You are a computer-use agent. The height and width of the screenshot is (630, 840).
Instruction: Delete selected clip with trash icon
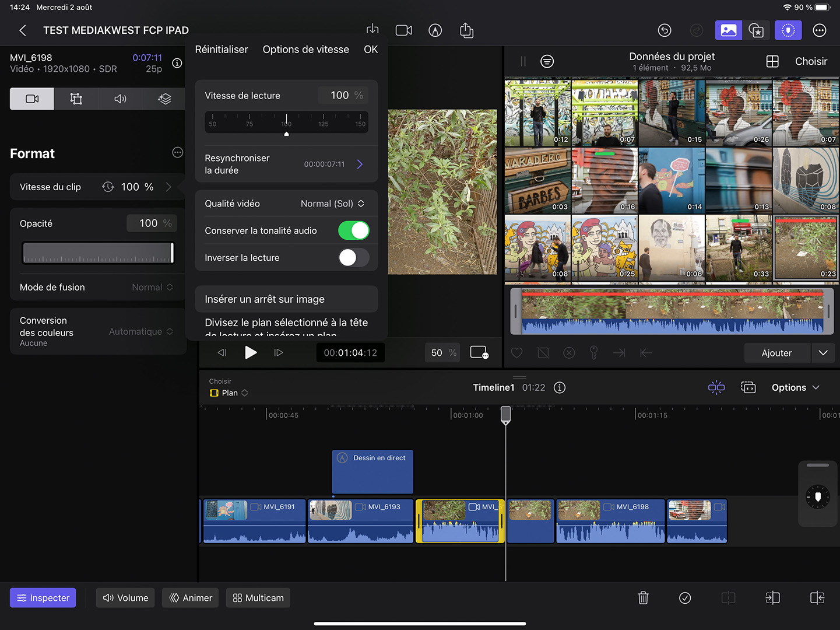tap(643, 598)
